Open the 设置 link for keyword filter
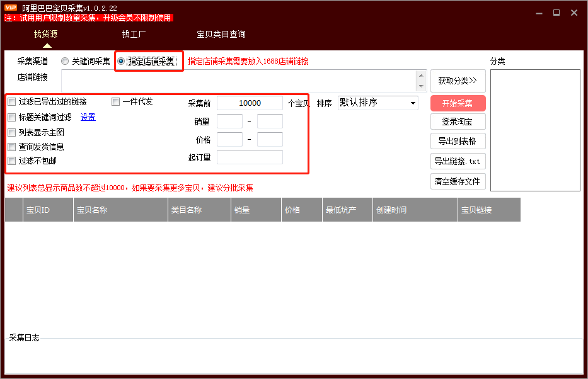588x379 pixels. click(x=88, y=117)
